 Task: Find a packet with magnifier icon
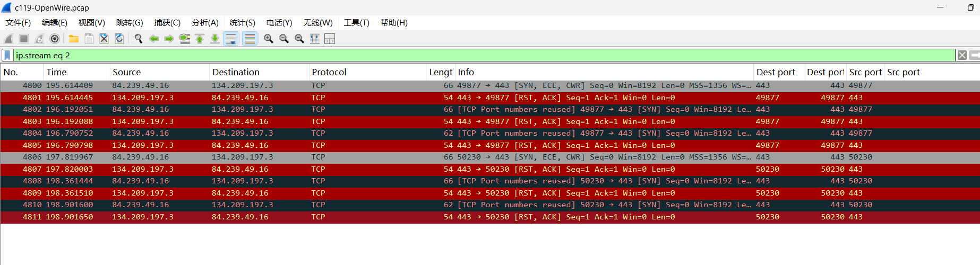tap(139, 39)
